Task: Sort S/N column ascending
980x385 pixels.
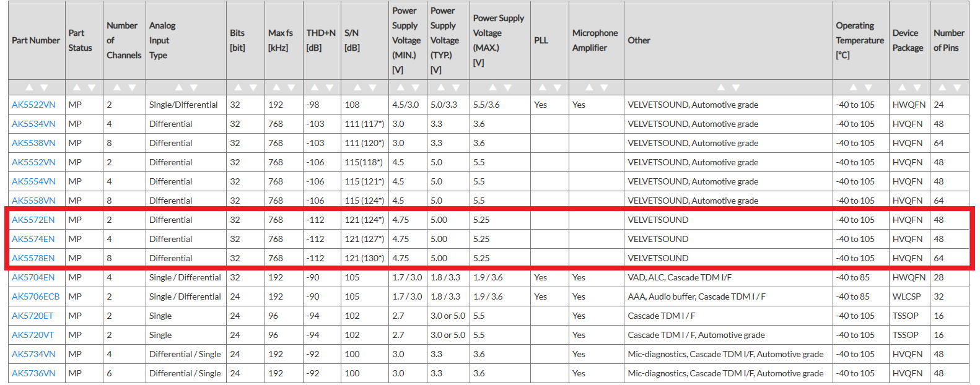Action: pos(357,87)
